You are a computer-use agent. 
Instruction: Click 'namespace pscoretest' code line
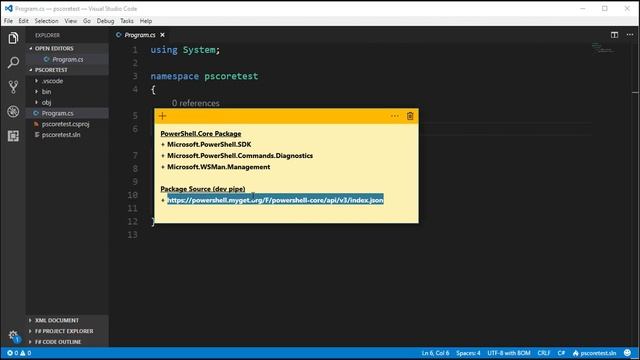pos(204,76)
